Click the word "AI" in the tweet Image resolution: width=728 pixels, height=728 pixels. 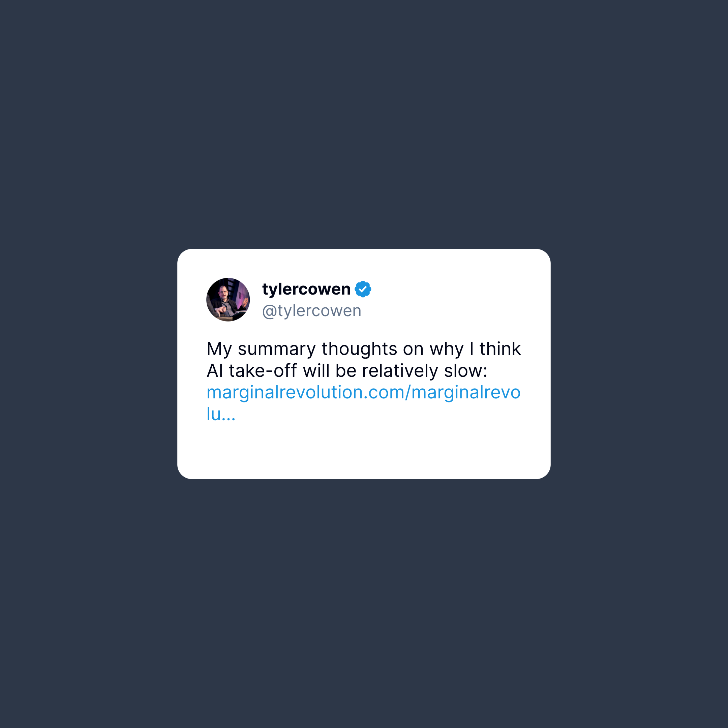point(215,371)
